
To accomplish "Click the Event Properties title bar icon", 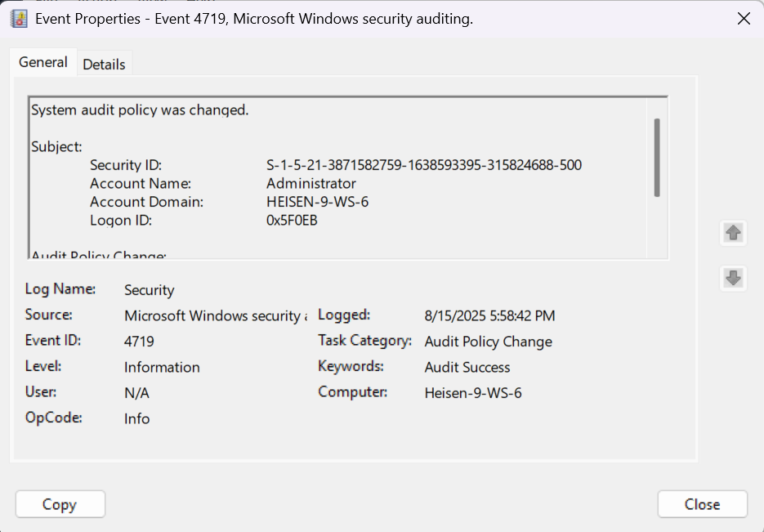I will 18,18.
